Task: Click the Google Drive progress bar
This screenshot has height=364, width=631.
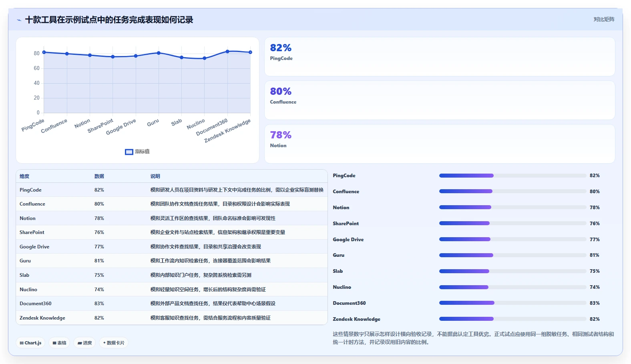Action: 513,239
